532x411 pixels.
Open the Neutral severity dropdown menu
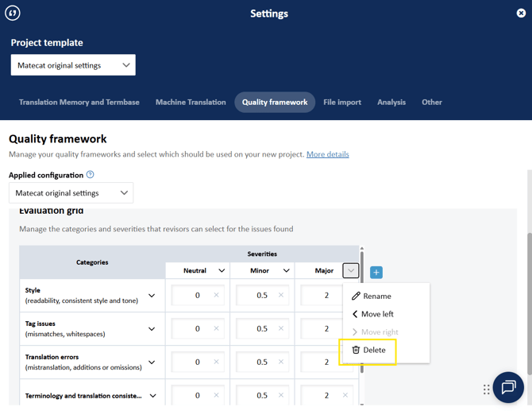click(x=222, y=271)
